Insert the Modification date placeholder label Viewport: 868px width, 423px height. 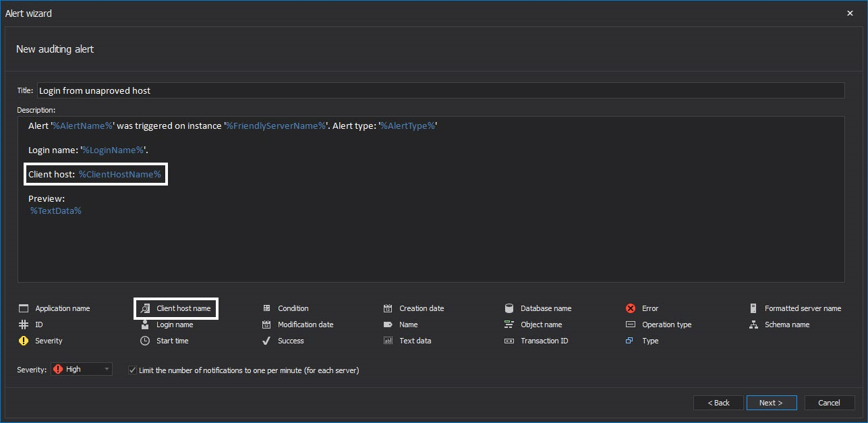(x=306, y=325)
